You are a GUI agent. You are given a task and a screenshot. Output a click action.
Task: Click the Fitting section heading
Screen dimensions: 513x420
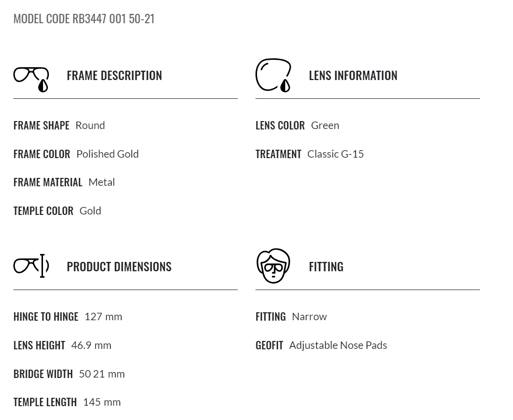click(326, 267)
